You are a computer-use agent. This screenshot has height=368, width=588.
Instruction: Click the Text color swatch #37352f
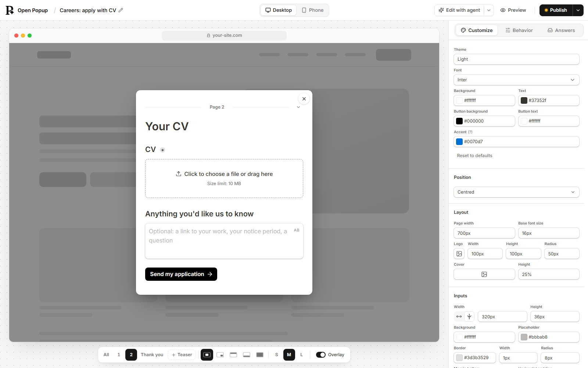click(524, 100)
